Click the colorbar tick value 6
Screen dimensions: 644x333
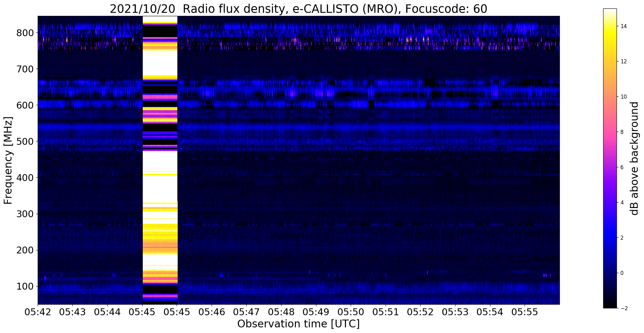pos(622,167)
